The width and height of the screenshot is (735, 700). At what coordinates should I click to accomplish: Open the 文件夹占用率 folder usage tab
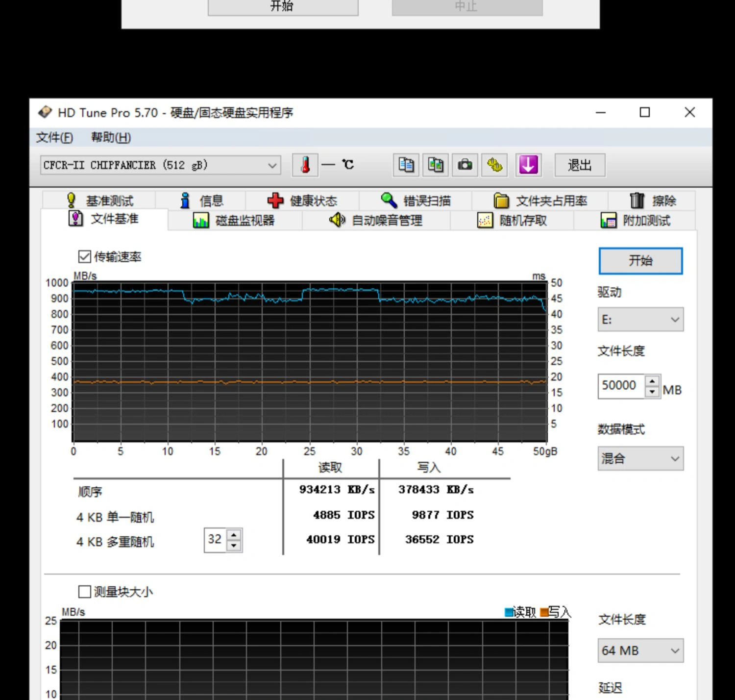click(540, 200)
